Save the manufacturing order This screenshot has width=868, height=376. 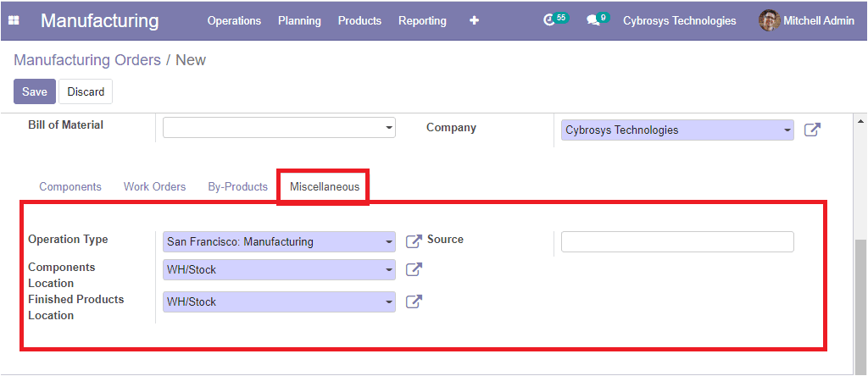[x=35, y=91]
